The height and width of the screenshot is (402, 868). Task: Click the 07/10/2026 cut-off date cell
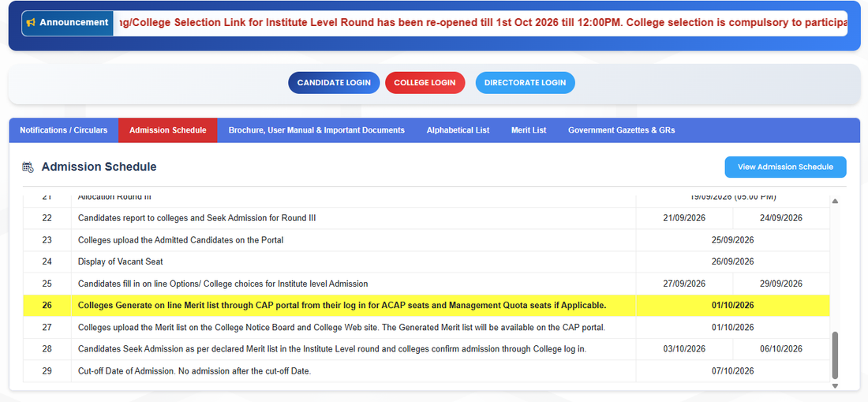coord(733,371)
